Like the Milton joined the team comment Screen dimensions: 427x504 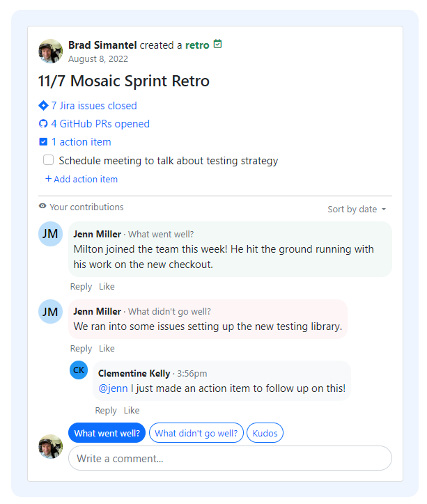[107, 286]
